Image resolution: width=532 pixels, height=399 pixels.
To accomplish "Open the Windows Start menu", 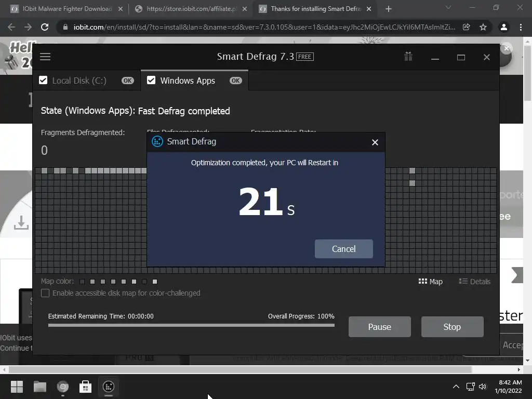I will 17,387.
